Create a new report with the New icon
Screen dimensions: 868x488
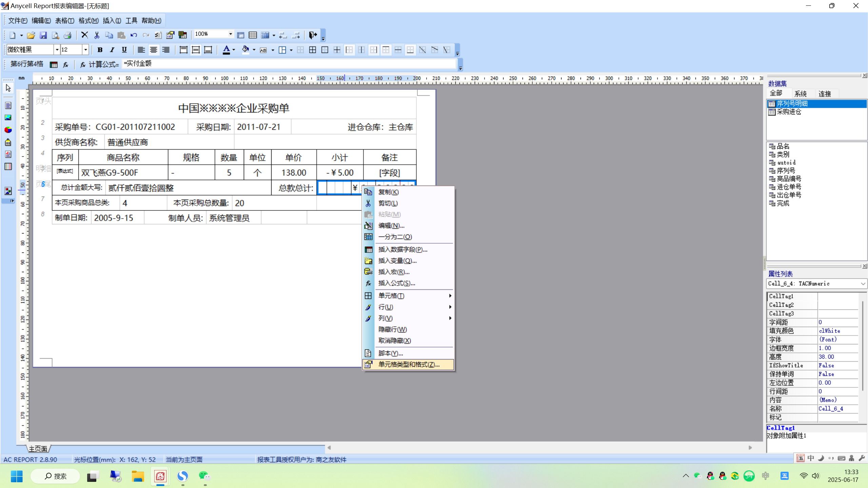[x=13, y=35]
